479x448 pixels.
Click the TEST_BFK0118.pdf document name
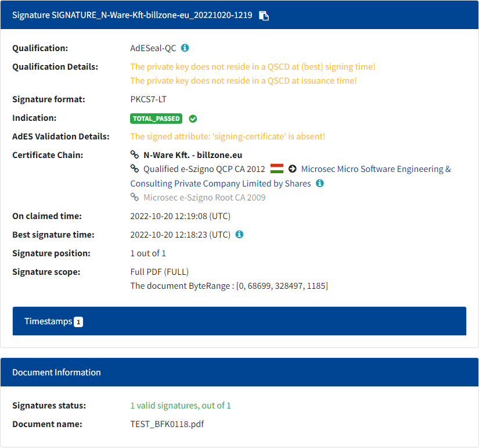coord(167,424)
